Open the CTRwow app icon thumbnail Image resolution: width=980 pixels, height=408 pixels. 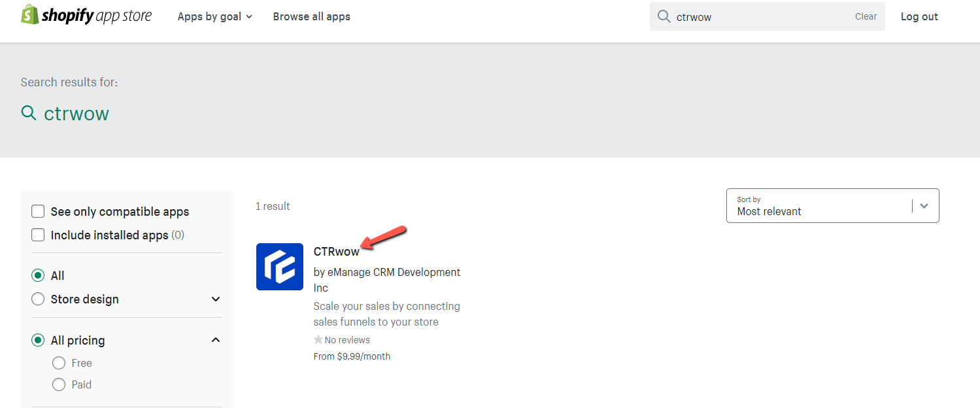point(280,267)
